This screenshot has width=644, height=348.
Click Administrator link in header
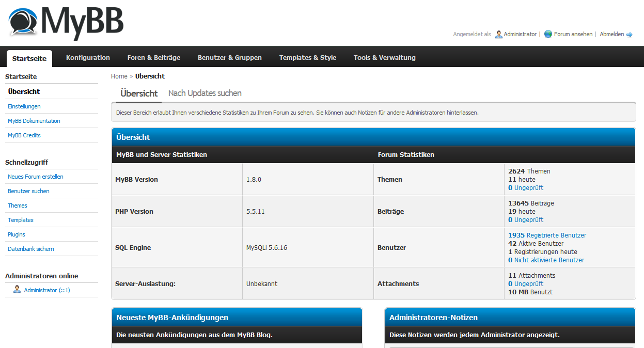[x=520, y=35]
